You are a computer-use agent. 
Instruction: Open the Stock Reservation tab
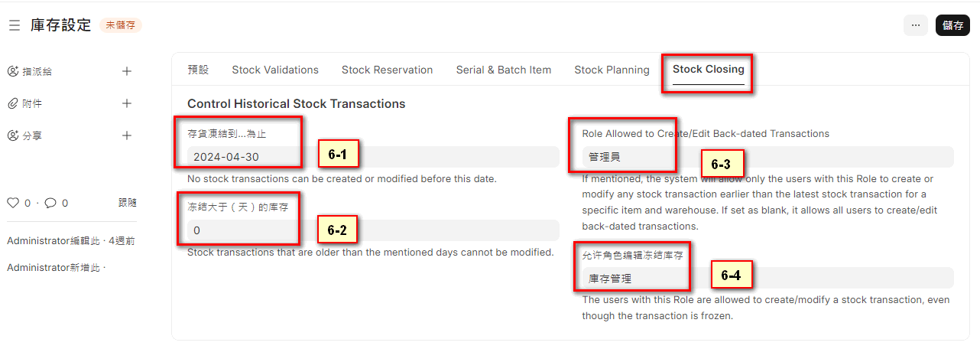[x=387, y=70]
